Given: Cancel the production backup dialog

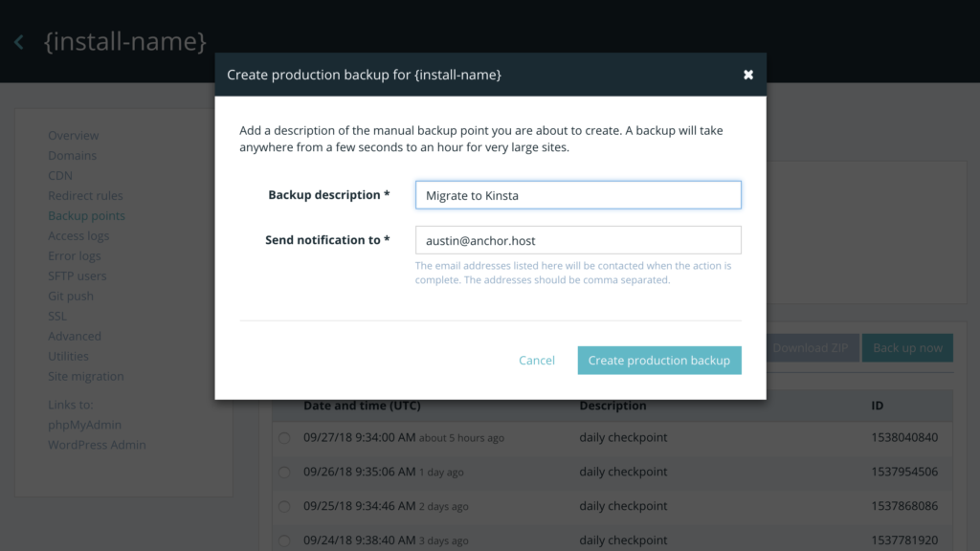Looking at the screenshot, I should (x=537, y=361).
